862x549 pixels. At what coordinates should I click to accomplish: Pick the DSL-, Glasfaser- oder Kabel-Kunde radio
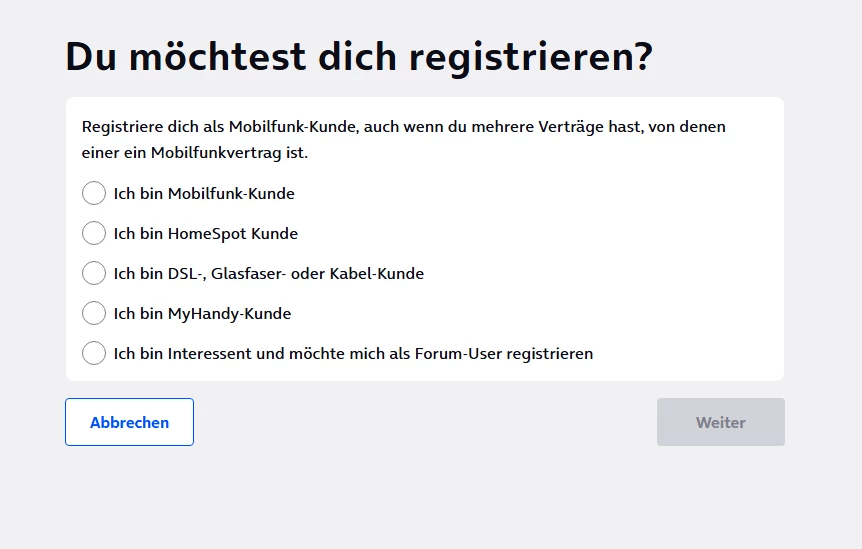point(93,273)
